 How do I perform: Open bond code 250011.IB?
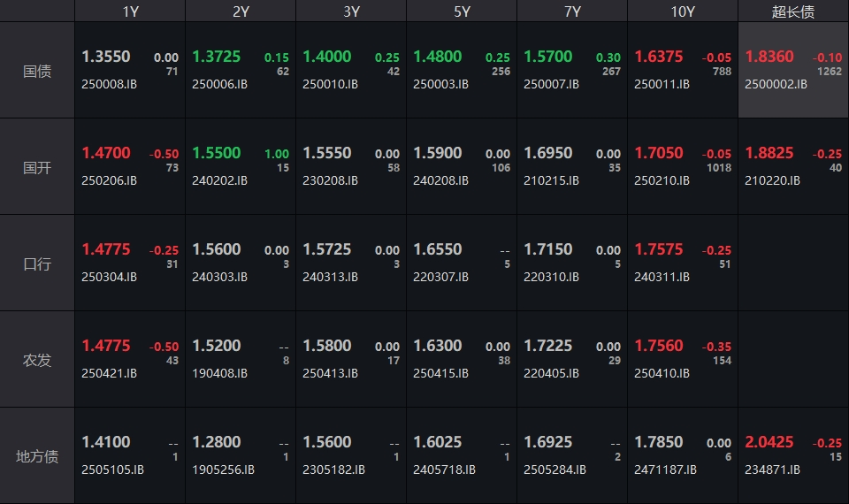662,84
